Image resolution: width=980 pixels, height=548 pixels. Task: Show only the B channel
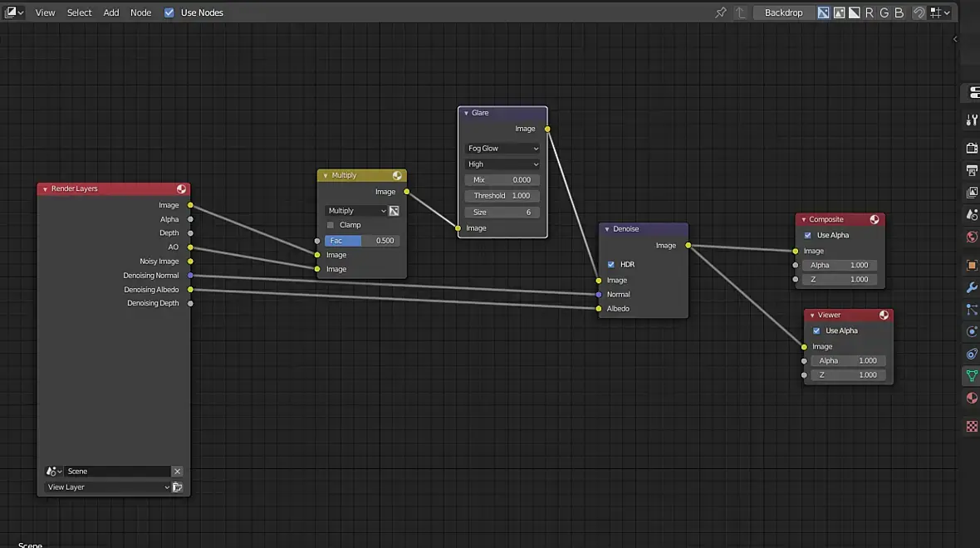pyautogui.click(x=899, y=12)
